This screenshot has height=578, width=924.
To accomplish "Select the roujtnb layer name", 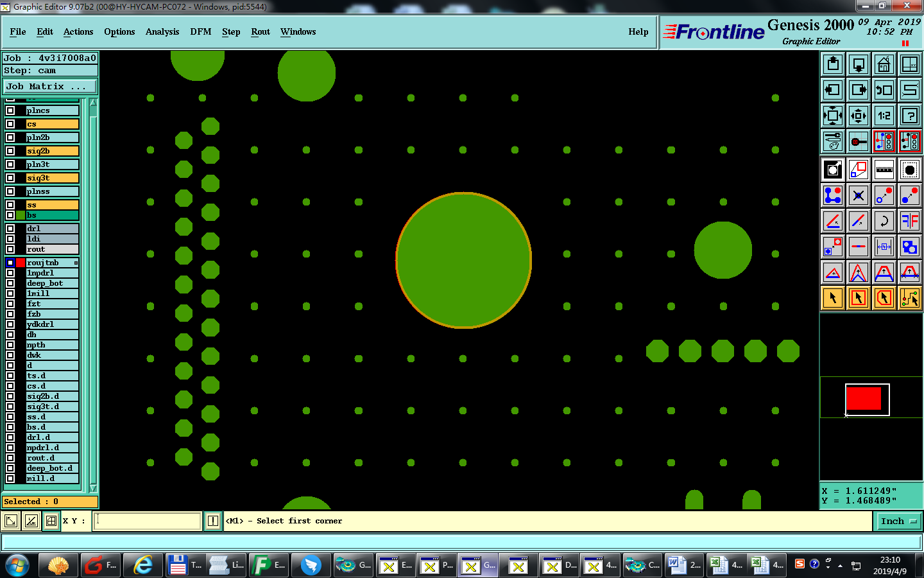I will [53, 263].
